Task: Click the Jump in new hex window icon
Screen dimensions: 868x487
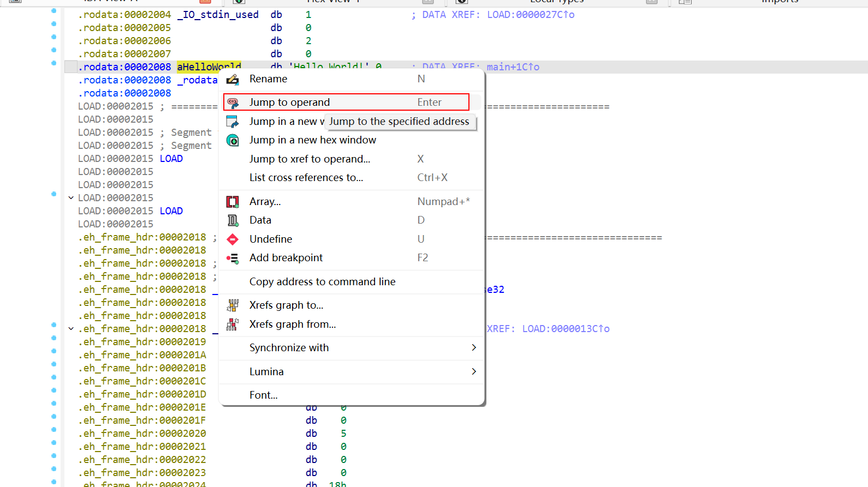Action: click(x=233, y=140)
